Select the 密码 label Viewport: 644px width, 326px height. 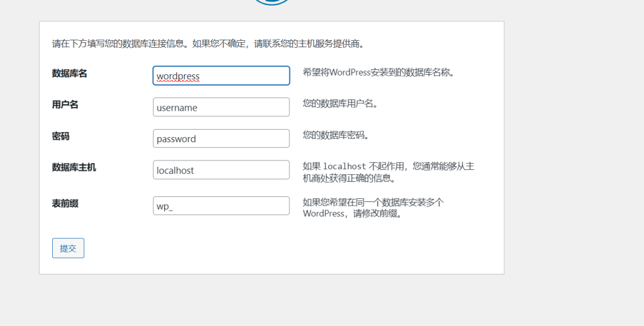[60, 137]
